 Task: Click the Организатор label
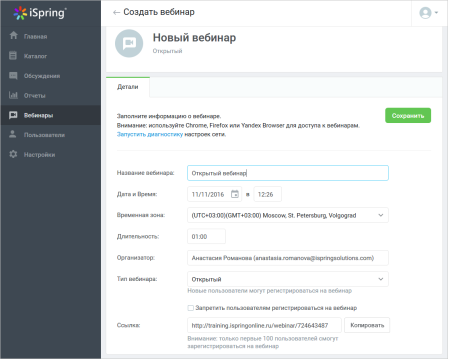pyautogui.click(x=135, y=258)
